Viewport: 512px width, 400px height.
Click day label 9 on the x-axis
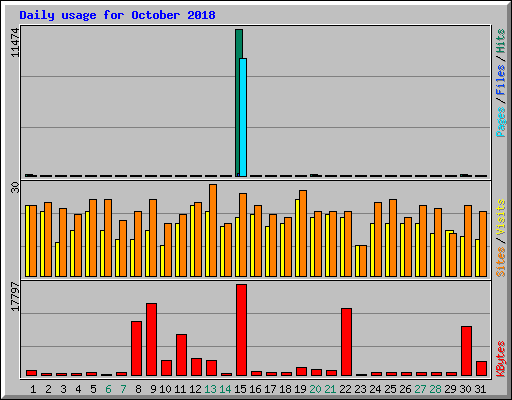coord(153,389)
